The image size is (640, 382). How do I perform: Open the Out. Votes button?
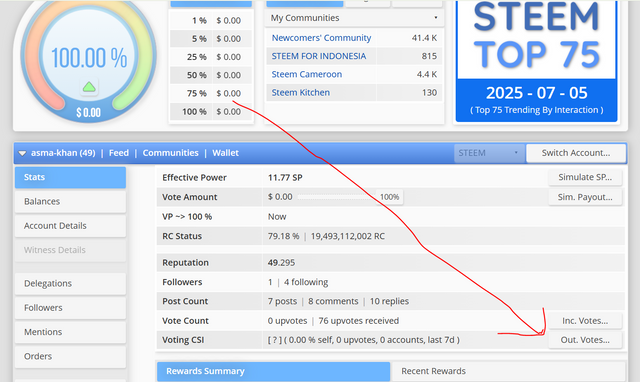click(x=585, y=340)
